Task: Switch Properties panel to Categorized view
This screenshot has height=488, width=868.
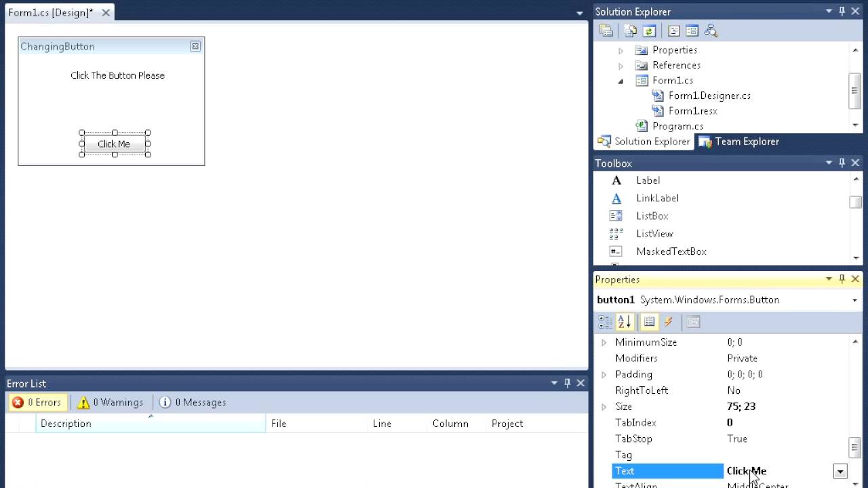Action: click(x=605, y=322)
